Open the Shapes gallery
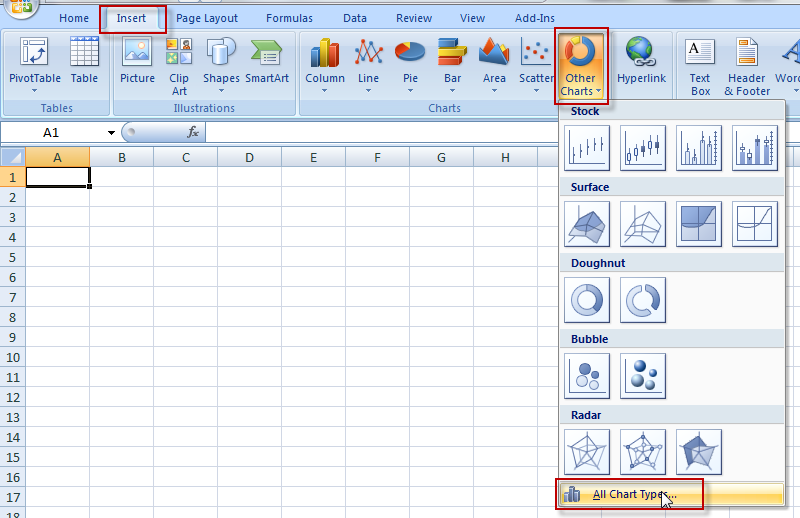800x518 pixels. pyautogui.click(x=221, y=65)
